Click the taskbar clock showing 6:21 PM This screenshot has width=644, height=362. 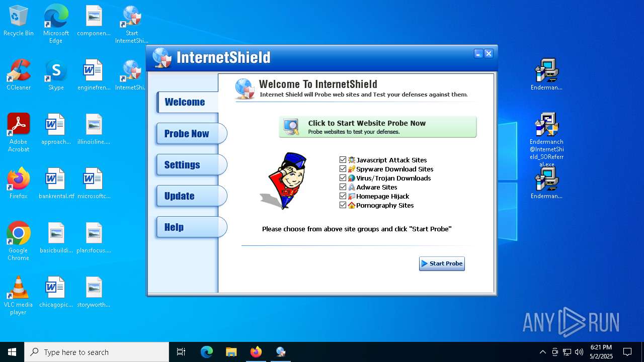[x=601, y=352]
